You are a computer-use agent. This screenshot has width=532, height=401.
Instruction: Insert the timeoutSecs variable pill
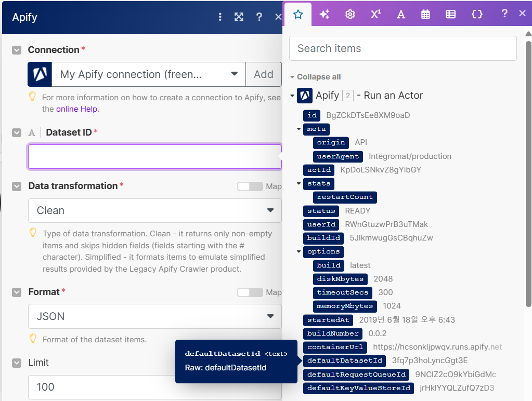(343, 293)
